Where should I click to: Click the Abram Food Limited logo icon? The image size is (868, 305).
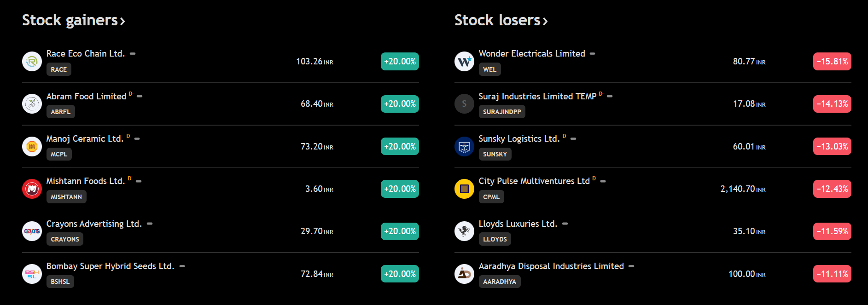(x=32, y=104)
